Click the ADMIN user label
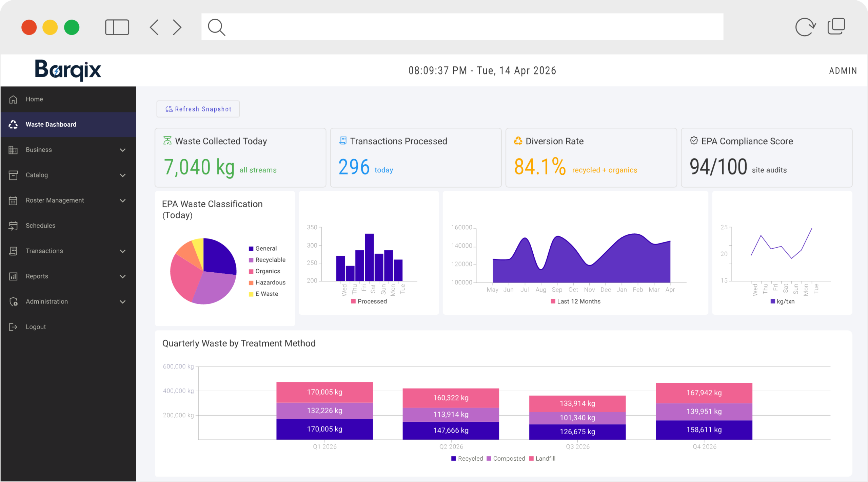Viewport: 868px width, 482px height. pyautogui.click(x=843, y=71)
